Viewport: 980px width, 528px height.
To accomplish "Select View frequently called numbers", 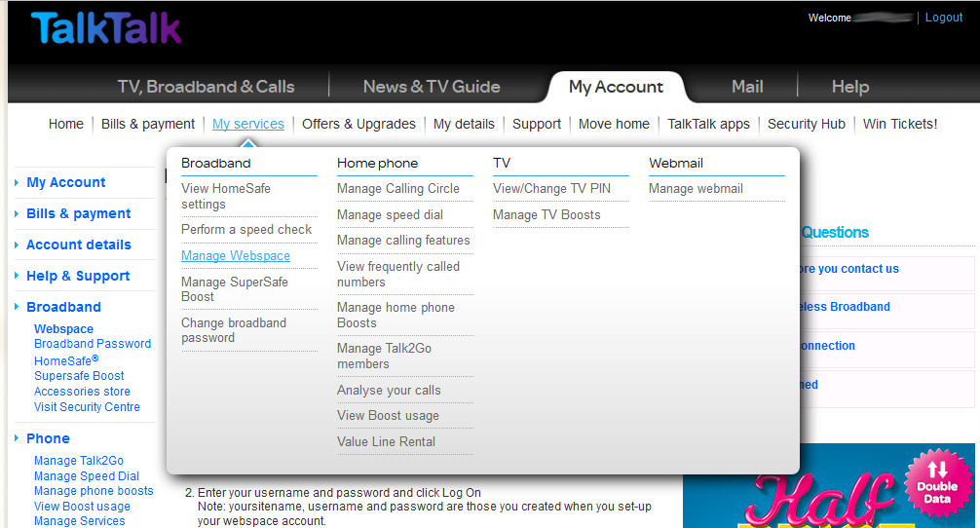I will [x=398, y=275].
